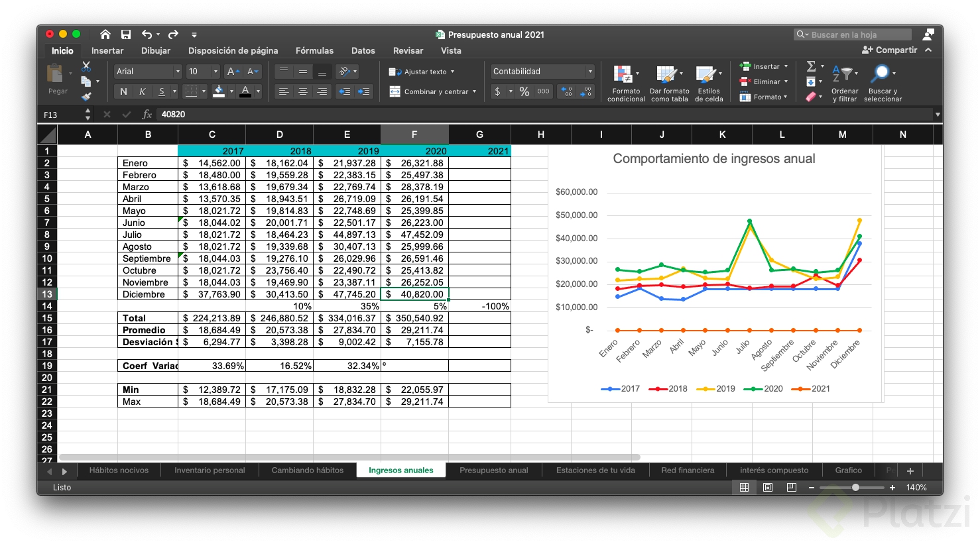Switch to page layout view icon
Image resolution: width=980 pixels, height=544 pixels.
[768, 488]
